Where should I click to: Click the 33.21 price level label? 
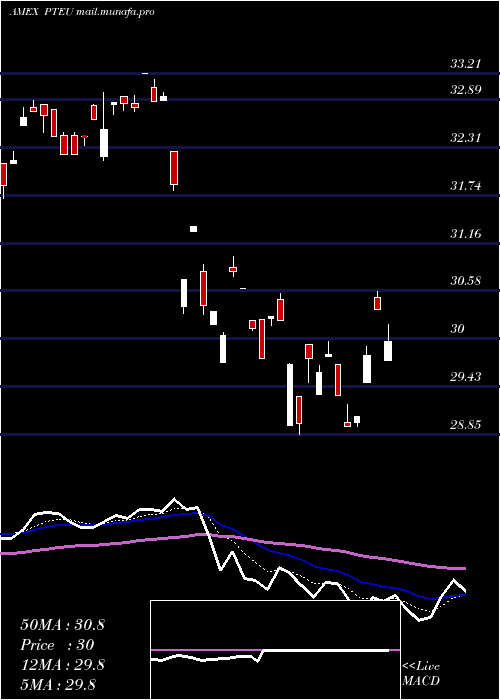[466, 64]
